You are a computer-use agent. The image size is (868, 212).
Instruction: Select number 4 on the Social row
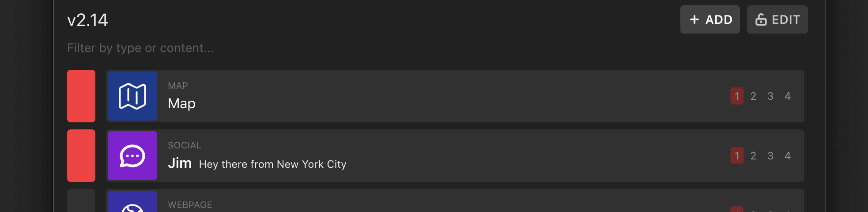(x=788, y=156)
